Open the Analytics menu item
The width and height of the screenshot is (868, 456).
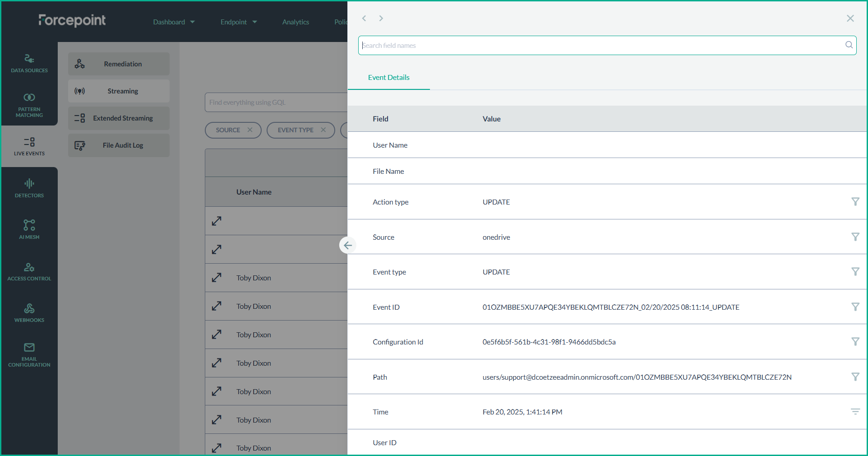pos(295,22)
